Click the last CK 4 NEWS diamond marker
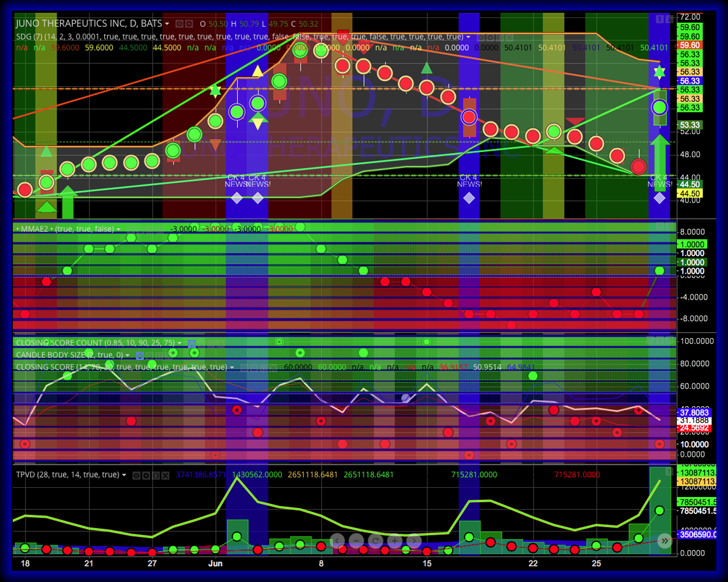Viewport: 728px width, 582px height. tap(659, 198)
